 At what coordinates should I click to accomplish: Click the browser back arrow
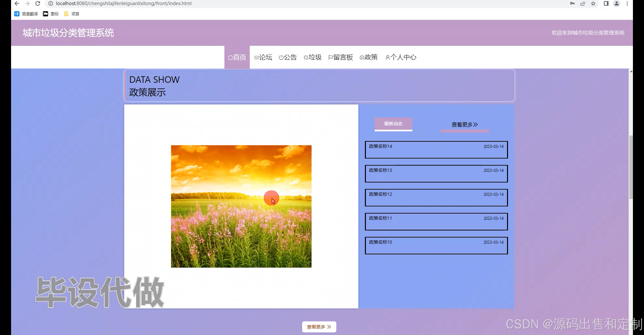[17, 4]
